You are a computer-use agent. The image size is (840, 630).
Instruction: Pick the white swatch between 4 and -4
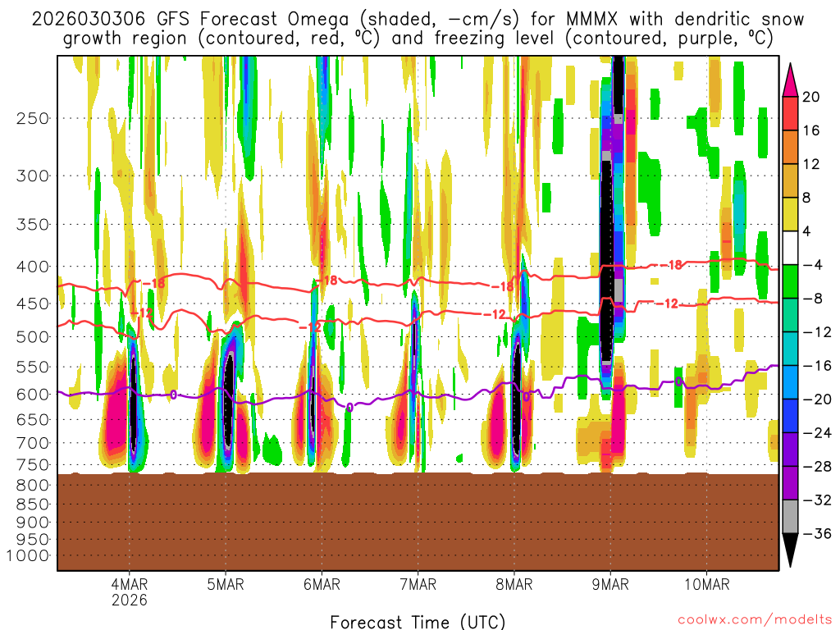click(x=792, y=248)
